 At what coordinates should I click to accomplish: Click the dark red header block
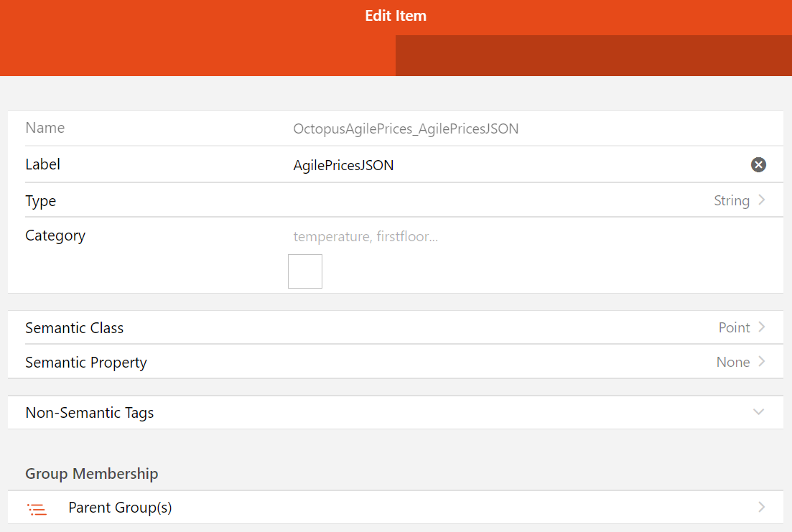[x=593, y=55]
